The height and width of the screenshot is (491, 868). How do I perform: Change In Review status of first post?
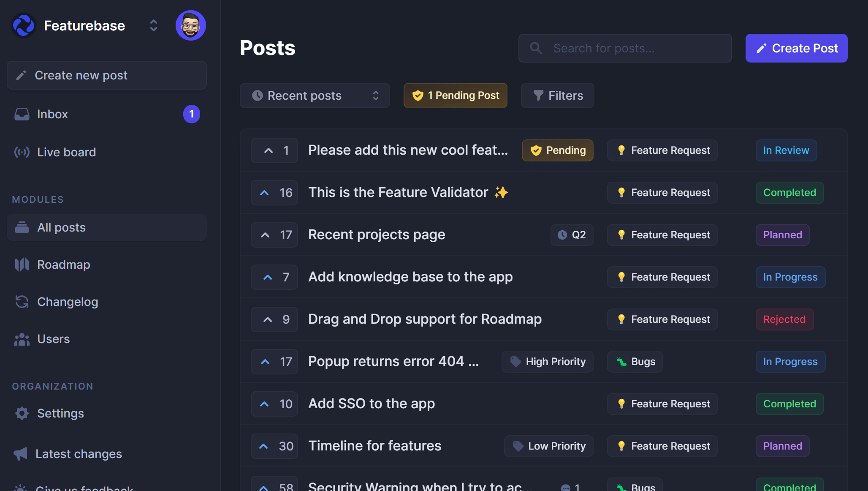coord(786,150)
